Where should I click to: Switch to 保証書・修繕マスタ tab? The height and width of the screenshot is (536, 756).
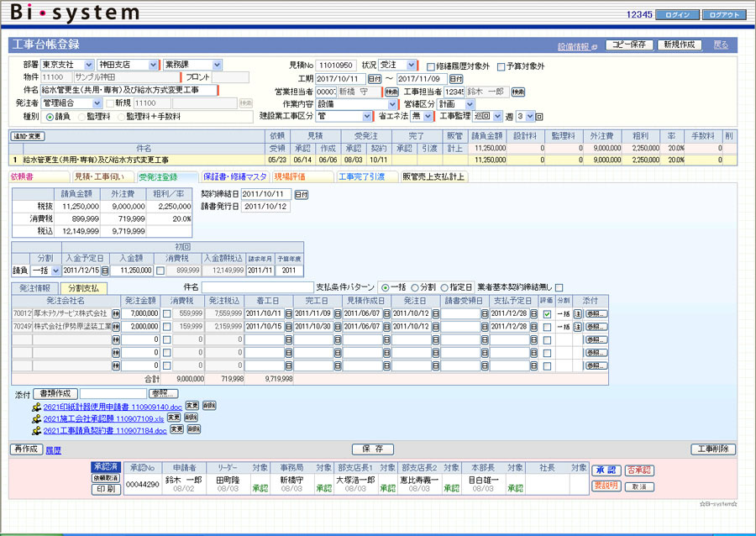[x=235, y=177]
